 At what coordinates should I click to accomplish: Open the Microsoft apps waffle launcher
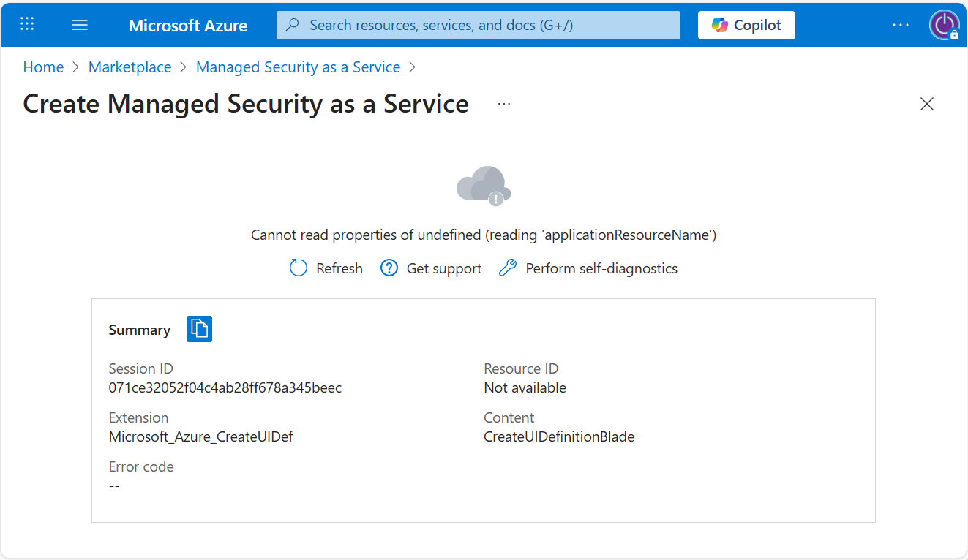point(27,24)
